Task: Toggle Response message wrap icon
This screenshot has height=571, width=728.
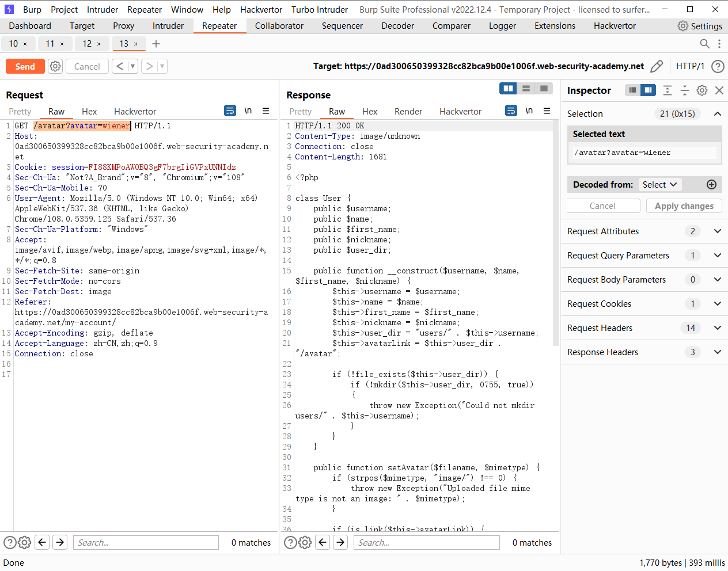Action: click(511, 111)
